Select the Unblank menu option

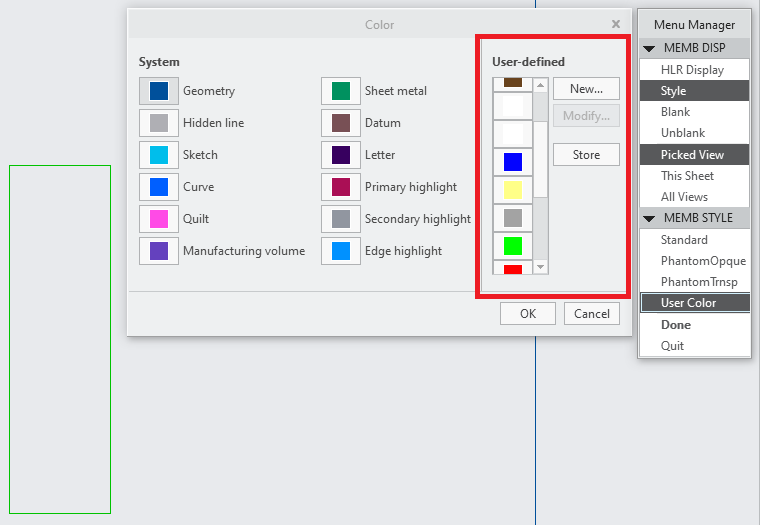tap(683, 133)
